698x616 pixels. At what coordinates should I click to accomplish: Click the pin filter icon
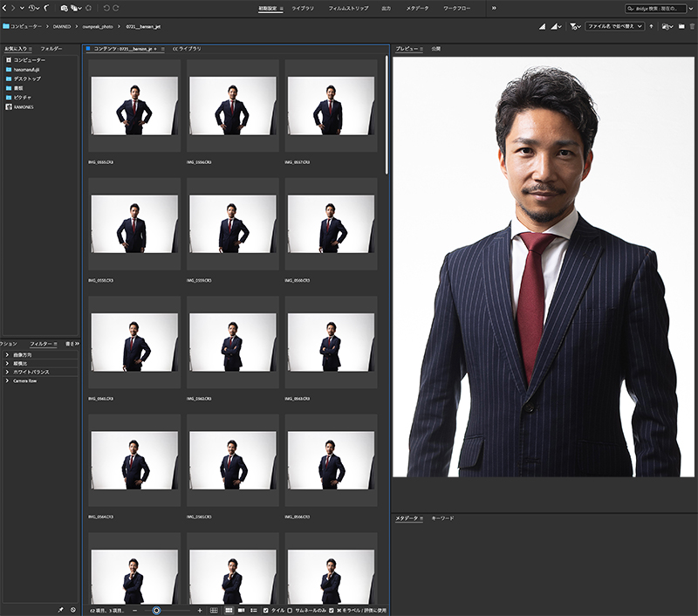(60, 610)
